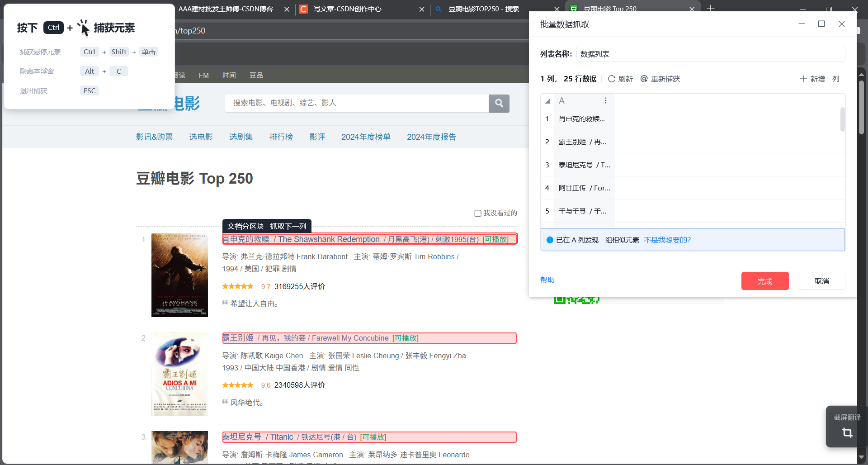Select column A header in data table
This screenshot has height=465, width=868.
[585, 100]
